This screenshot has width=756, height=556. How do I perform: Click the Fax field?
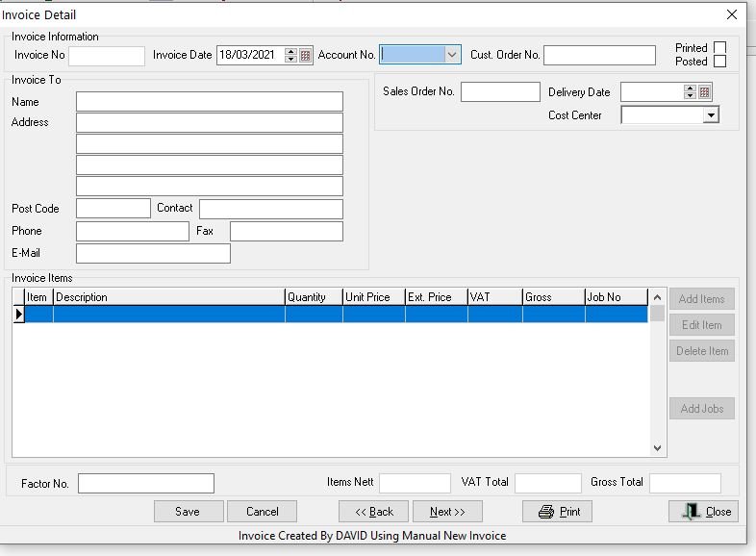click(x=287, y=231)
